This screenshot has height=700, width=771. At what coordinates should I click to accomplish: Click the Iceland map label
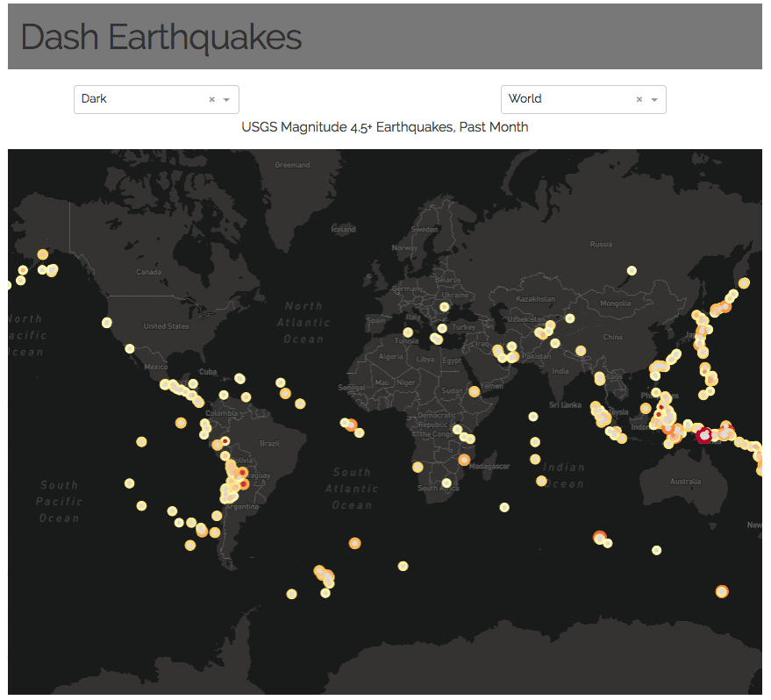[343, 229]
